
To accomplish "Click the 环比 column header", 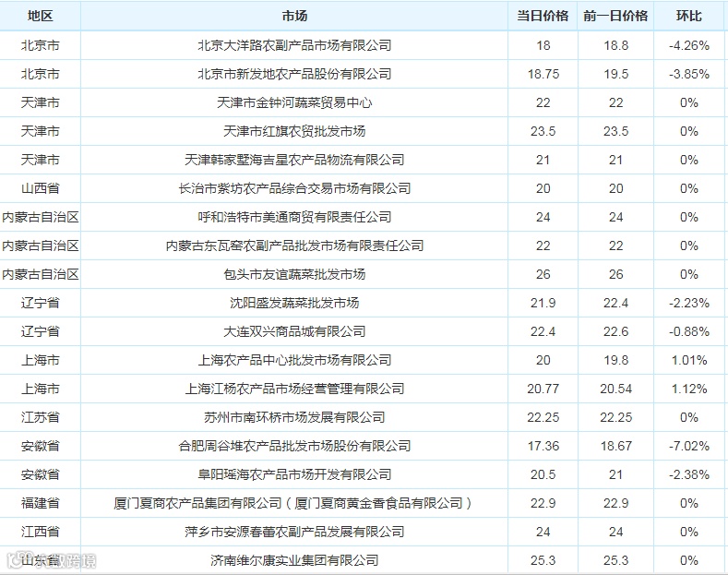I will [689, 17].
